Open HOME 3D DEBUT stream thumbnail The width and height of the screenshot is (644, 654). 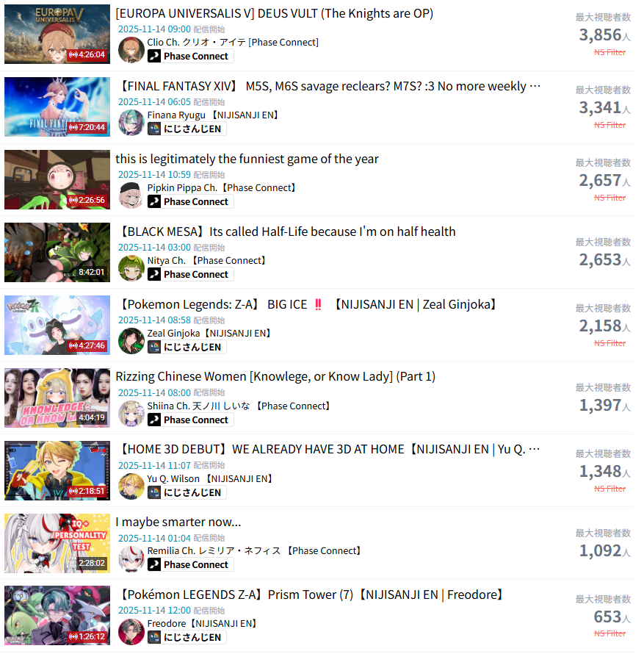tap(57, 470)
